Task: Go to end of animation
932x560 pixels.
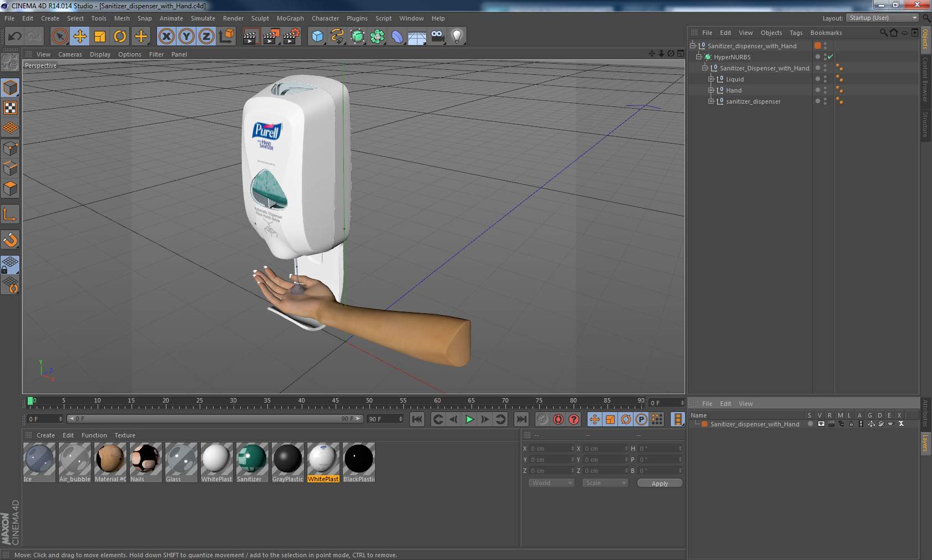Action: [x=521, y=419]
